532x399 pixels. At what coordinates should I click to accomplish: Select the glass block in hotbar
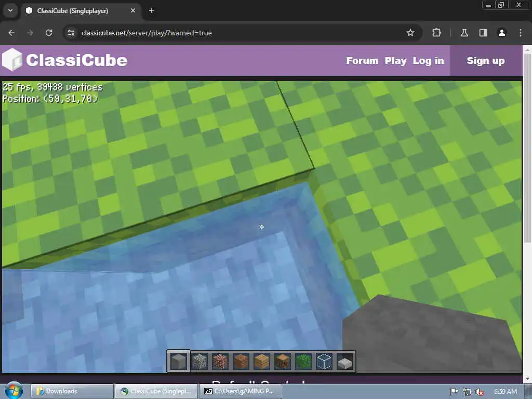(324, 362)
